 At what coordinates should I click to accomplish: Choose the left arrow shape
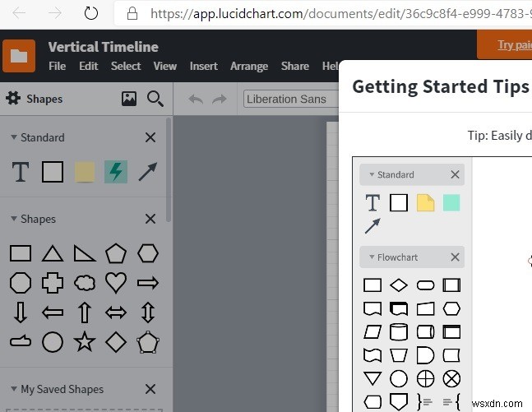[53, 312]
